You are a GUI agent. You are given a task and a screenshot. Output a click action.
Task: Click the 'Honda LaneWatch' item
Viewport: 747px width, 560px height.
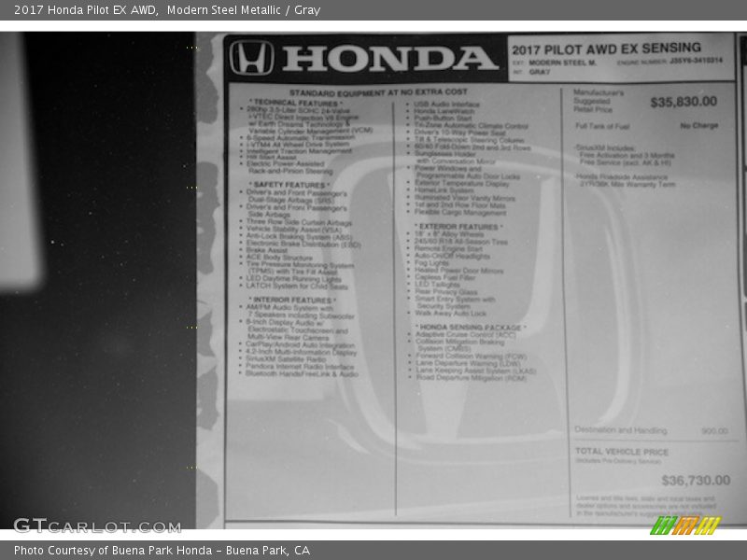(444, 111)
